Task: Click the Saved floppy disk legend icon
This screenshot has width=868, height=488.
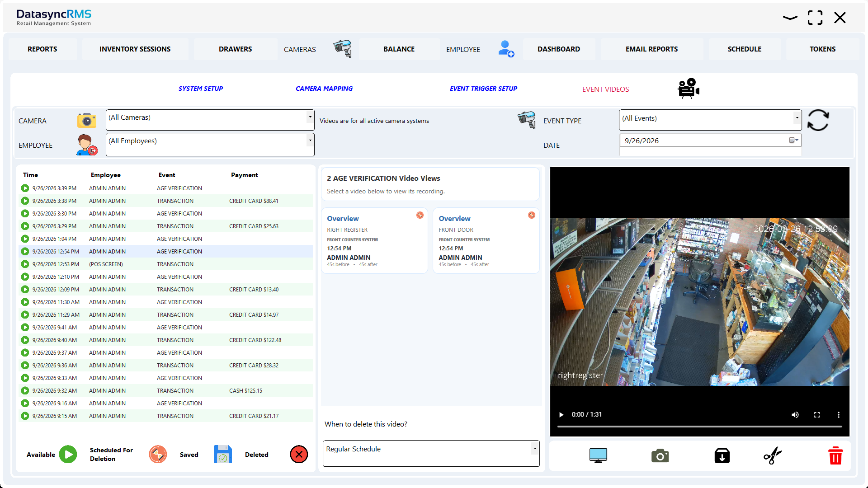Action: pos(223,455)
